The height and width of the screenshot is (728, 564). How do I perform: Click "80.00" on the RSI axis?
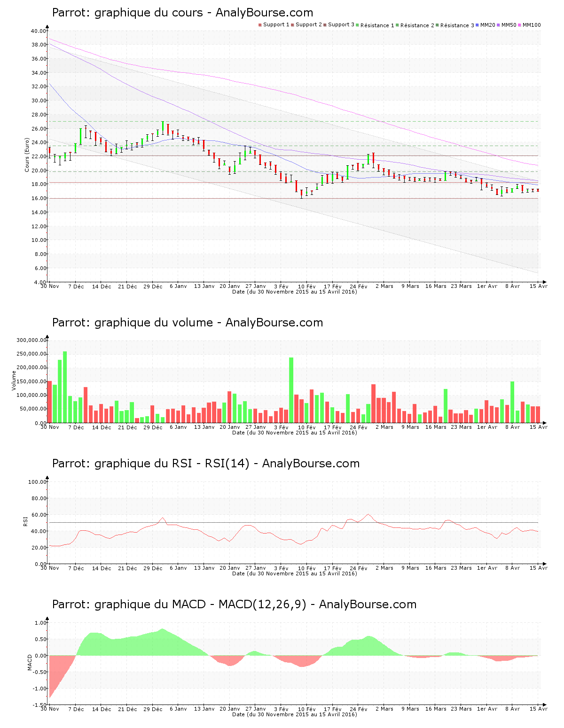(x=39, y=498)
